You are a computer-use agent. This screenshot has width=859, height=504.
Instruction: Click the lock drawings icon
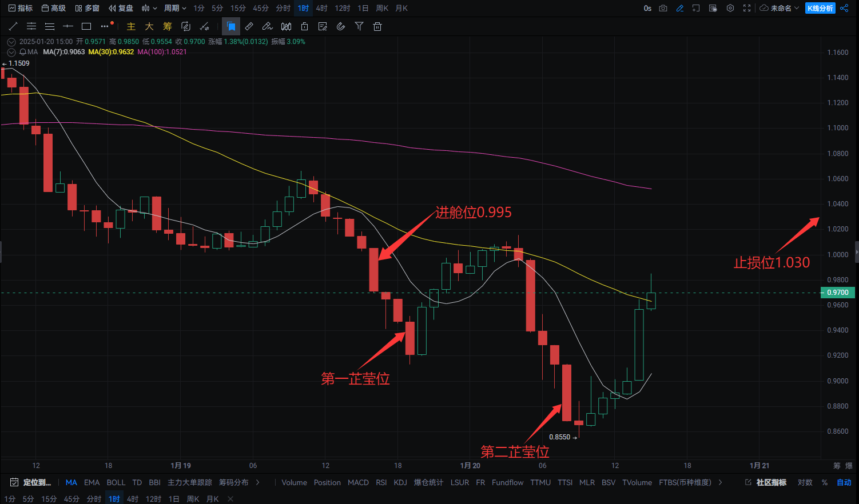point(304,26)
